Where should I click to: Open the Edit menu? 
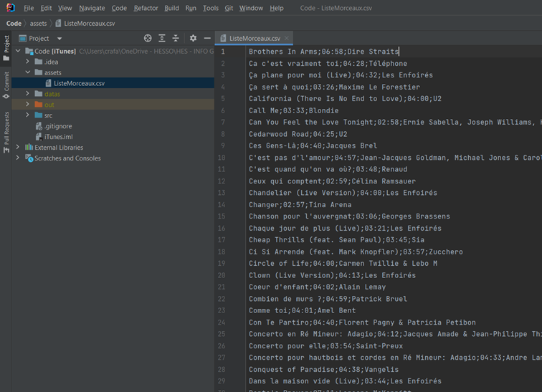[46, 8]
